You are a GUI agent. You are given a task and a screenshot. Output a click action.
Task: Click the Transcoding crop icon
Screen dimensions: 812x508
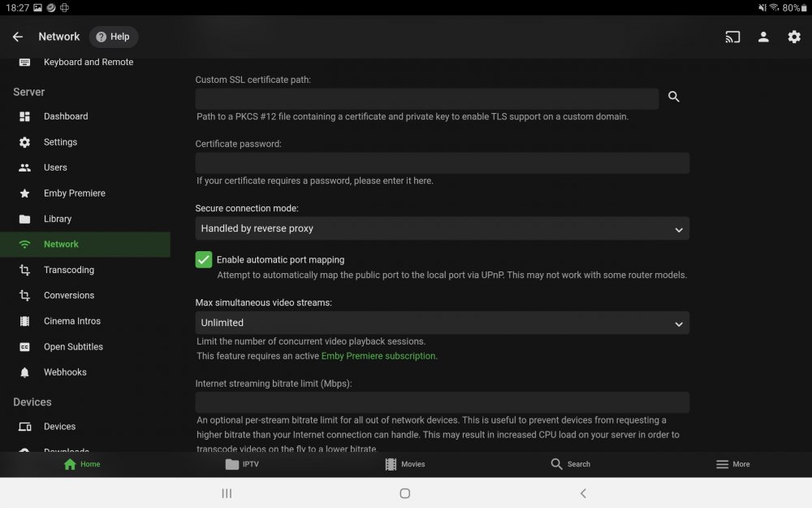24,270
